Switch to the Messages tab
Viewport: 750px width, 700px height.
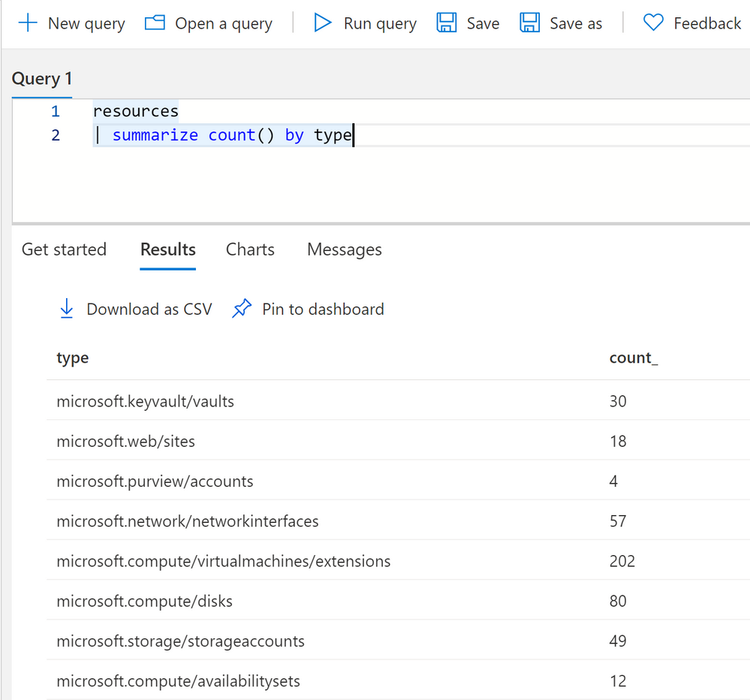[345, 250]
